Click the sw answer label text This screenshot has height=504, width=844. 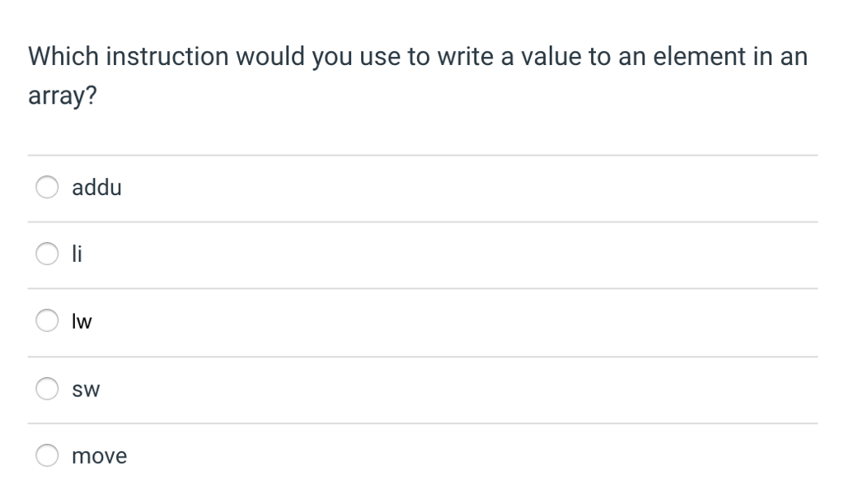85,388
